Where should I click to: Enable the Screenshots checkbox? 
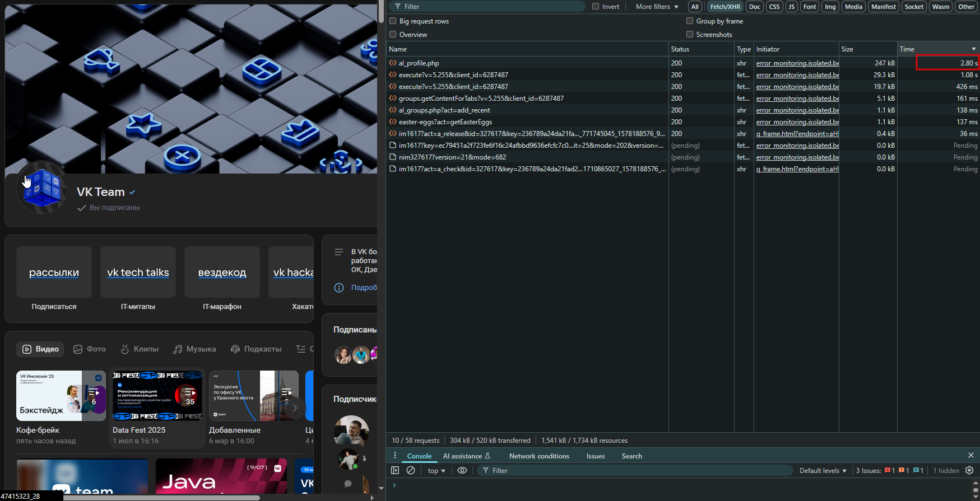pyautogui.click(x=690, y=35)
